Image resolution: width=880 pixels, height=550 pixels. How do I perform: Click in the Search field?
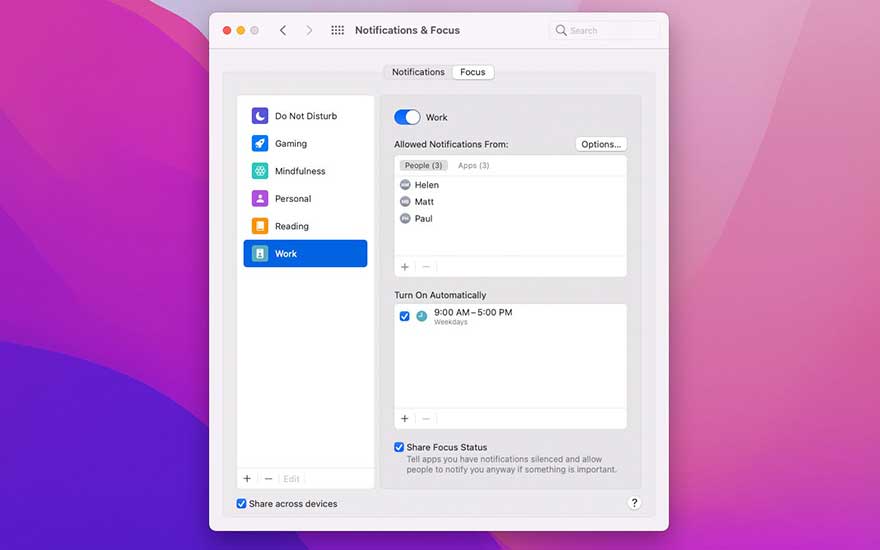tap(604, 30)
